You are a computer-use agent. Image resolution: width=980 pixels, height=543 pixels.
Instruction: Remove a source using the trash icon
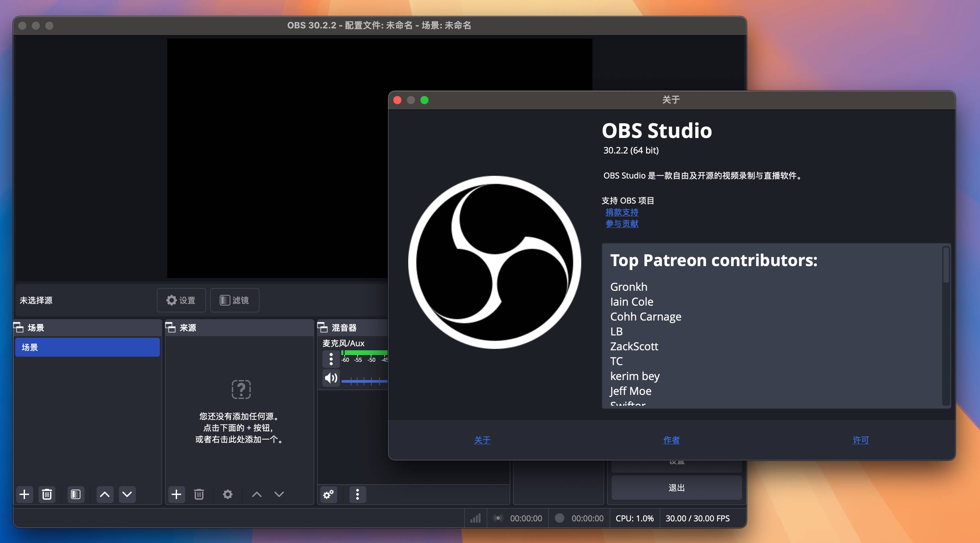click(199, 494)
